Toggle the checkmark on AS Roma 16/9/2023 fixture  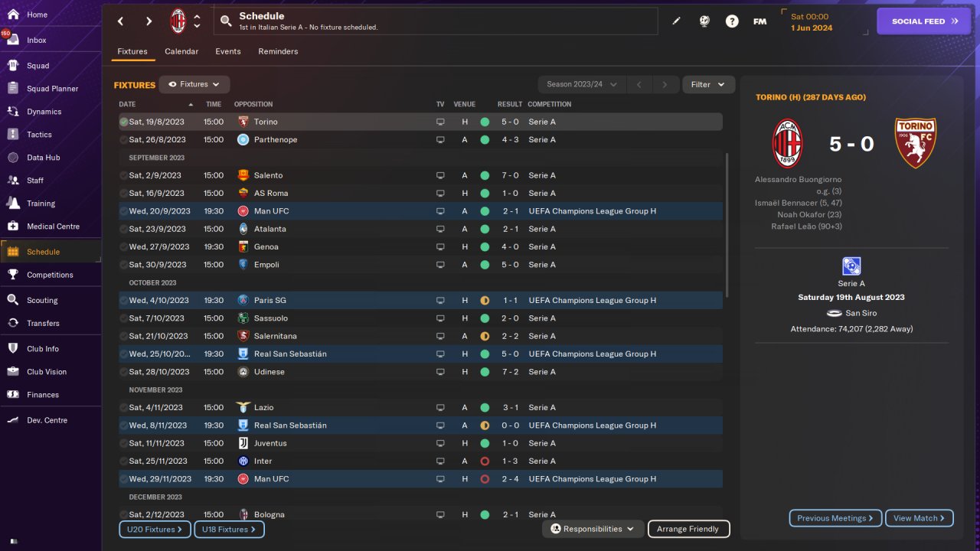click(123, 194)
